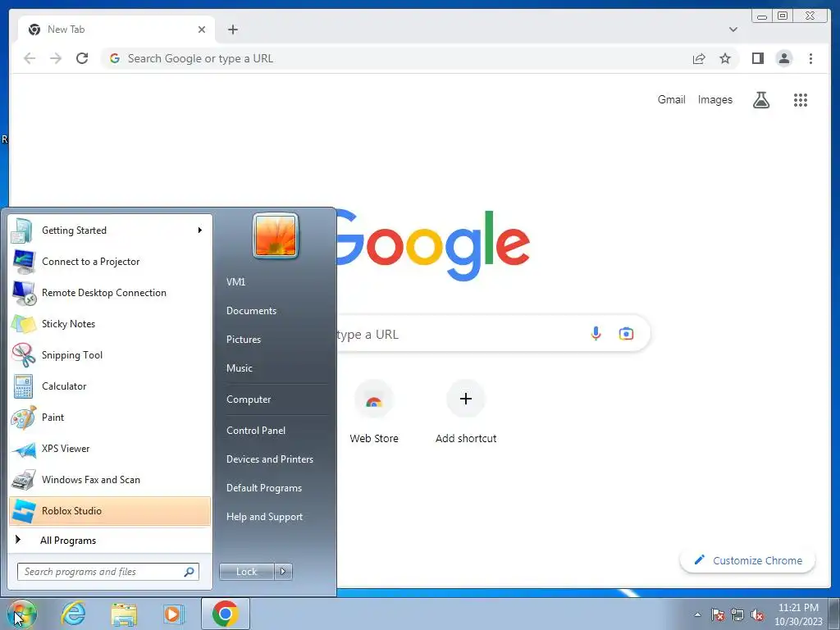Search by image with Lens icon

(x=626, y=334)
